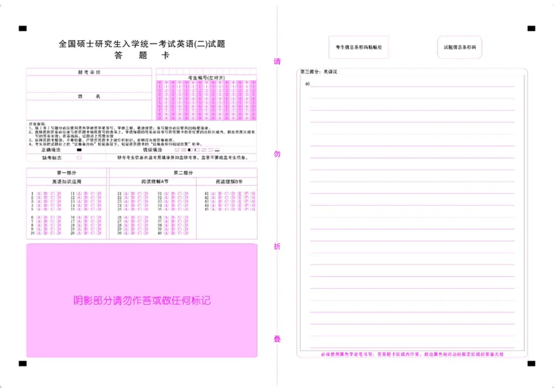Image resolution: width=554 pixels, height=392 pixels.
Task: Click the bottom-left black registration mark
Action: coord(22,364)
